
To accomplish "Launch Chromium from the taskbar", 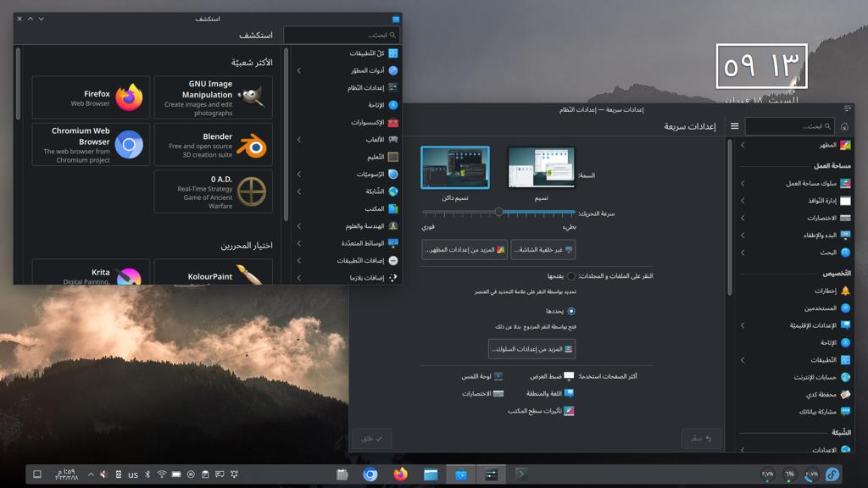I will pyautogui.click(x=370, y=474).
